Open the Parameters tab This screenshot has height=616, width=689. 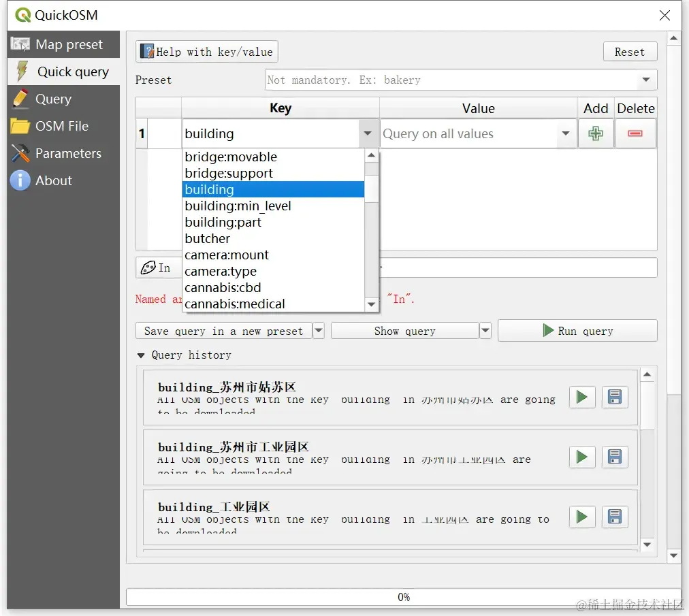(x=63, y=153)
